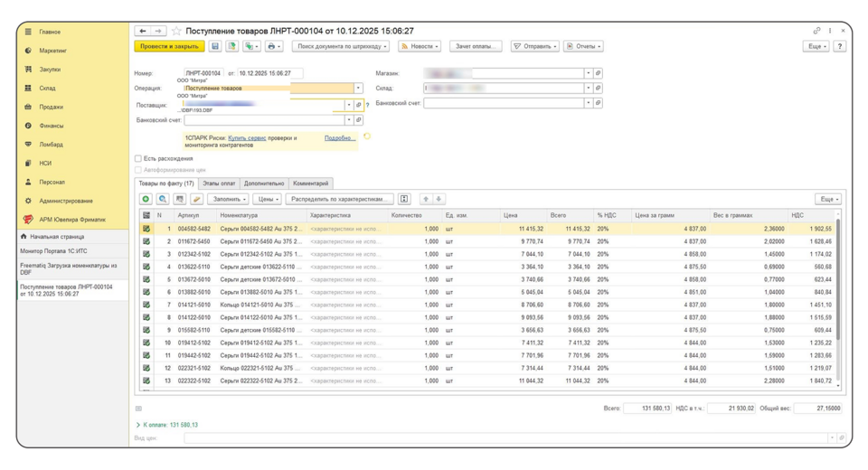Toggle the 'Автоформирование цен' checkbox
Screen dimensions: 868x470
tap(138, 170)
